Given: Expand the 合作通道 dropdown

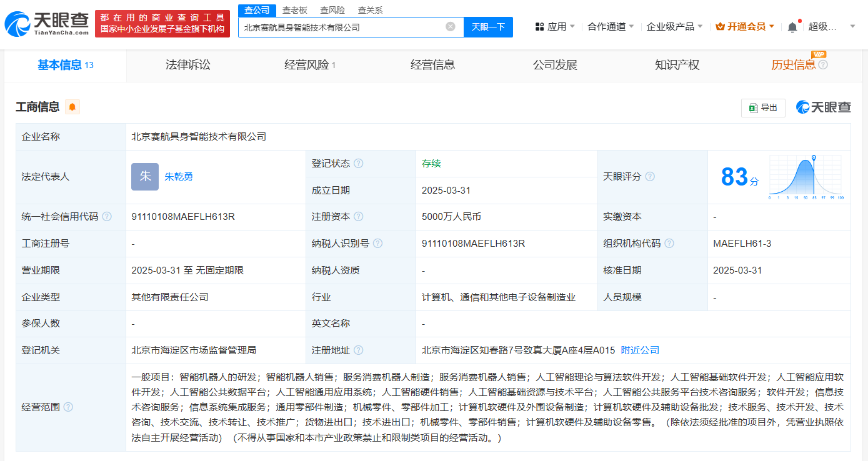Looking at the screenshot, I should coord(611,27).
